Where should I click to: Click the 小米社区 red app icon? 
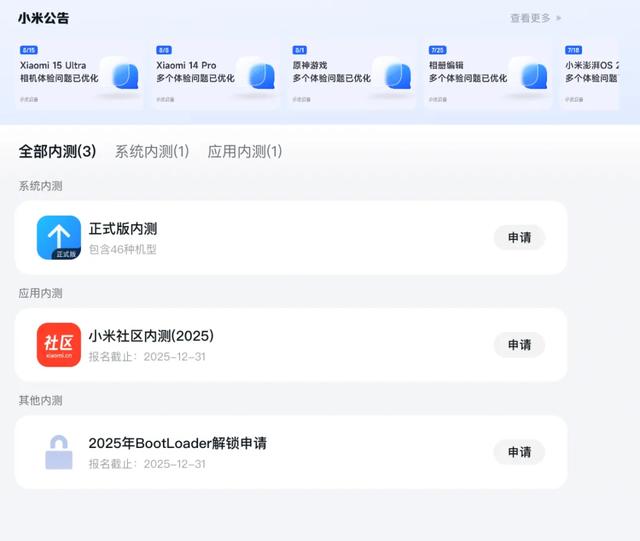59,345
